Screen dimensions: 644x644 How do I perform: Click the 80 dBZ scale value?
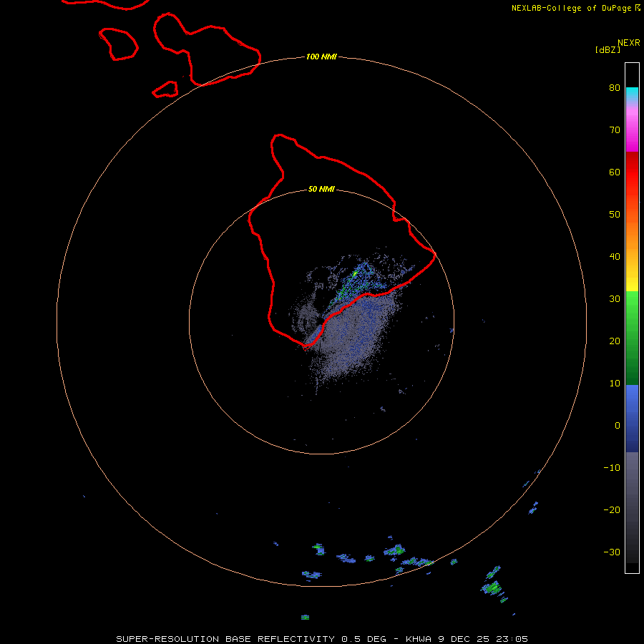pos(615,87)
